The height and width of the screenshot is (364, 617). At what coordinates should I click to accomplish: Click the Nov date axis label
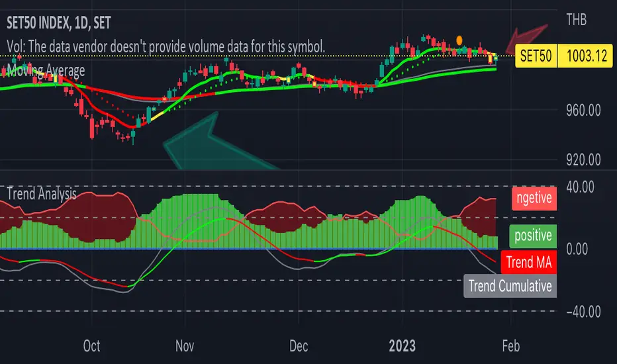click(x=185, y=346)
